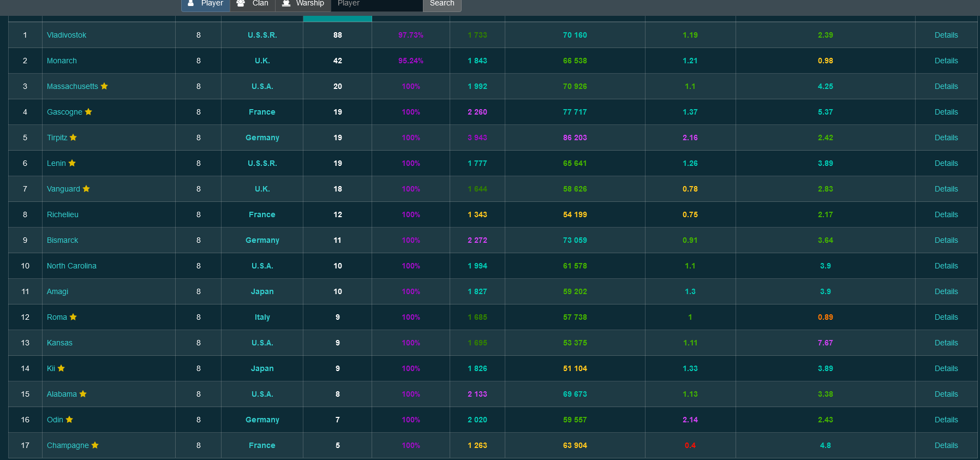
Task: Click the star icon beside Lenin
Action: (x=72, y=163)
